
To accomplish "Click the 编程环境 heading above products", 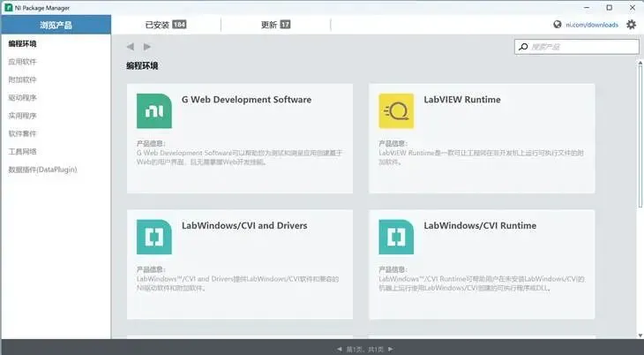I will pyautogui.click(x=142, y=66).
